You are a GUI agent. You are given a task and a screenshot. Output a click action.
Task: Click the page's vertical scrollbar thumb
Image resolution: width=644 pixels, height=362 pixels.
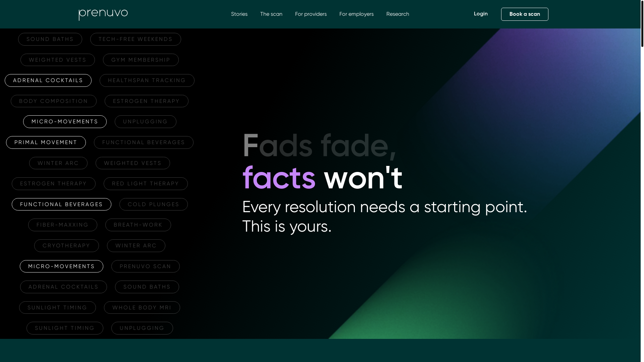tap(642, 23)
